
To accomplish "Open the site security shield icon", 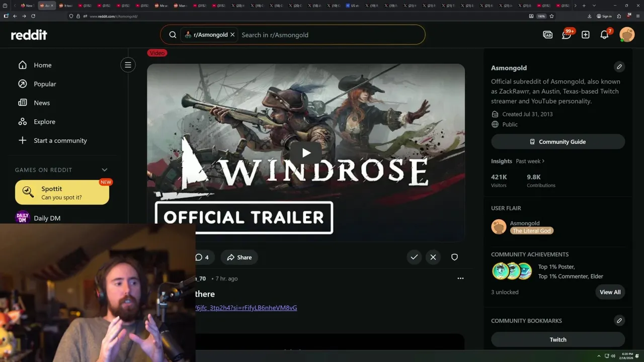I will coord(71,16).
